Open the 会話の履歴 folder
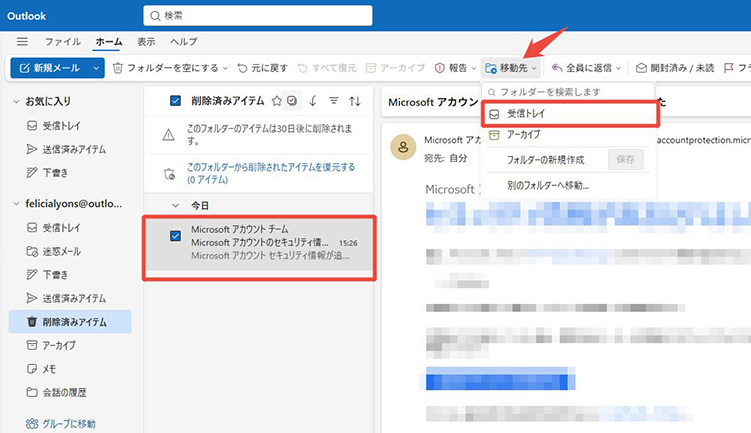This screenshot has width=751, height=433. click(64, 392)
